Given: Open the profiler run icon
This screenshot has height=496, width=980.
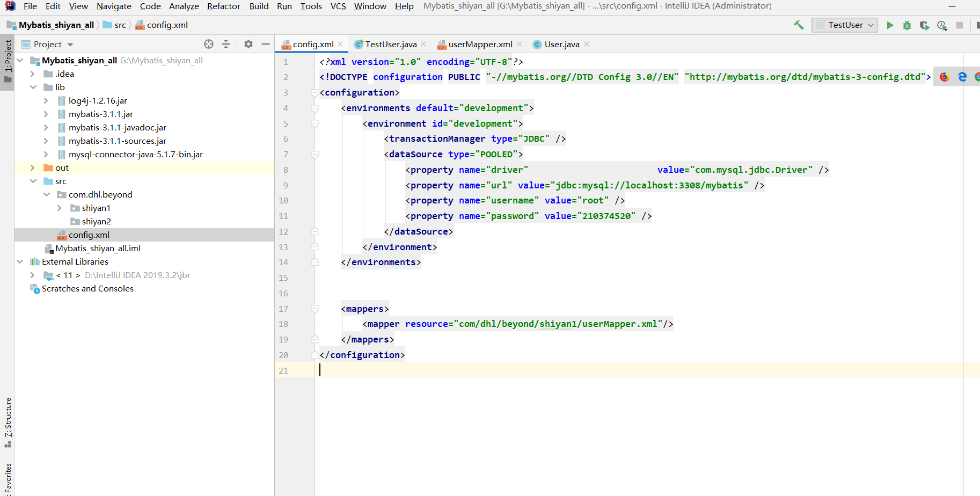Looking at the screenshot, I should click(x=942, y=25).
